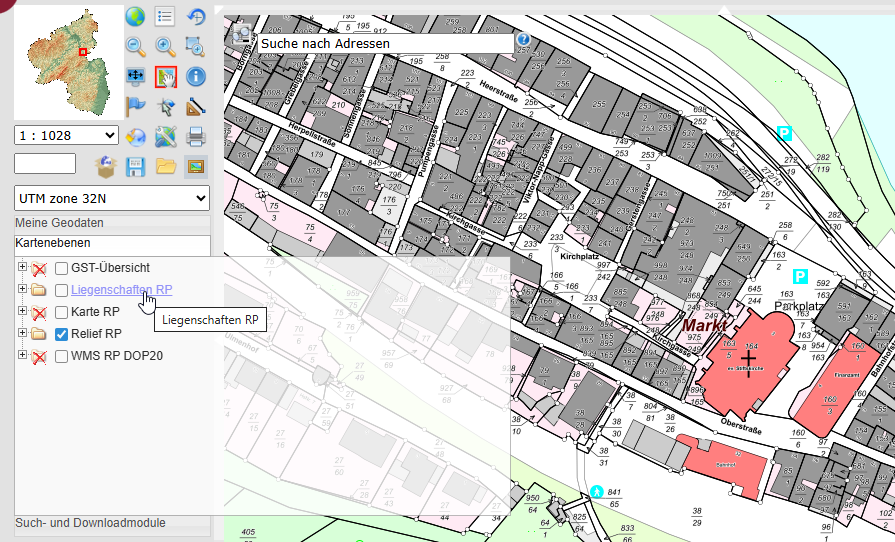
Task: Click the floppy disk save icon
Action: 136,166
